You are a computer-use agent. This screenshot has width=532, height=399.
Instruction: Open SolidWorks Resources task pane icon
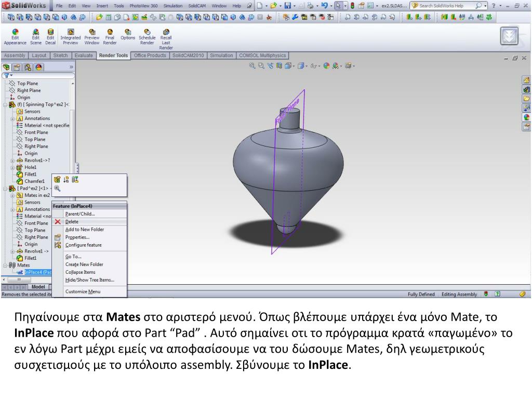pyautogui.click(x=526, y=81)
